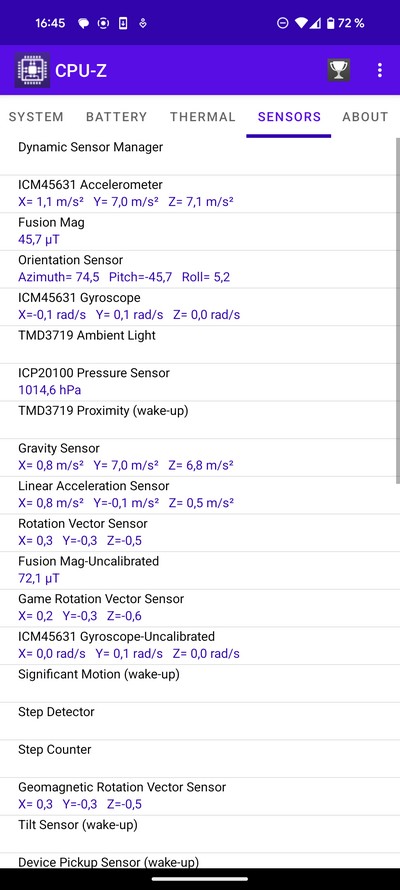The width and height of the screenshot is (400, 890).
Task: Select the SENSORS tab
Action: [x=289, y=117]
